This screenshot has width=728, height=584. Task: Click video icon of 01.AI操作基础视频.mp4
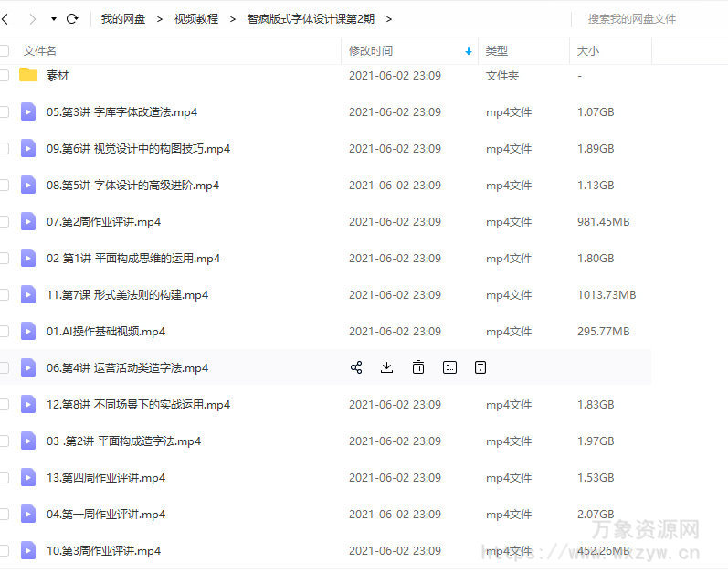coord(28,331)
